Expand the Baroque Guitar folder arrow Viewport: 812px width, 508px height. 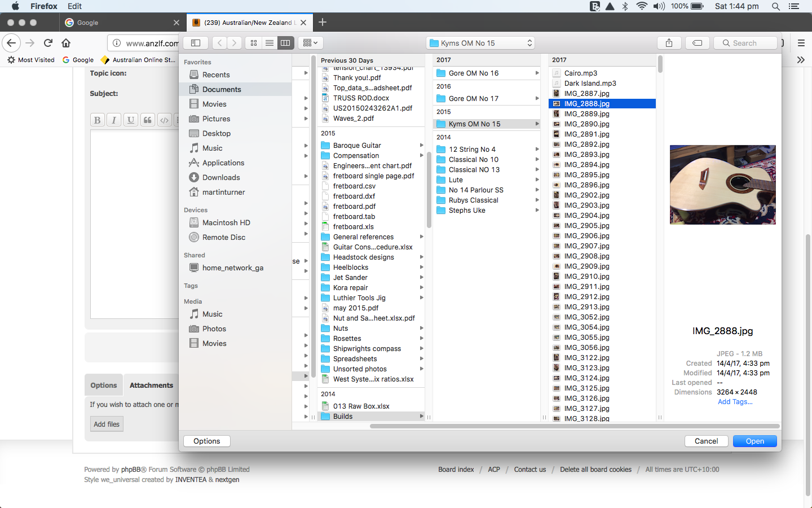pyautogui.click(x=421, y=145)
